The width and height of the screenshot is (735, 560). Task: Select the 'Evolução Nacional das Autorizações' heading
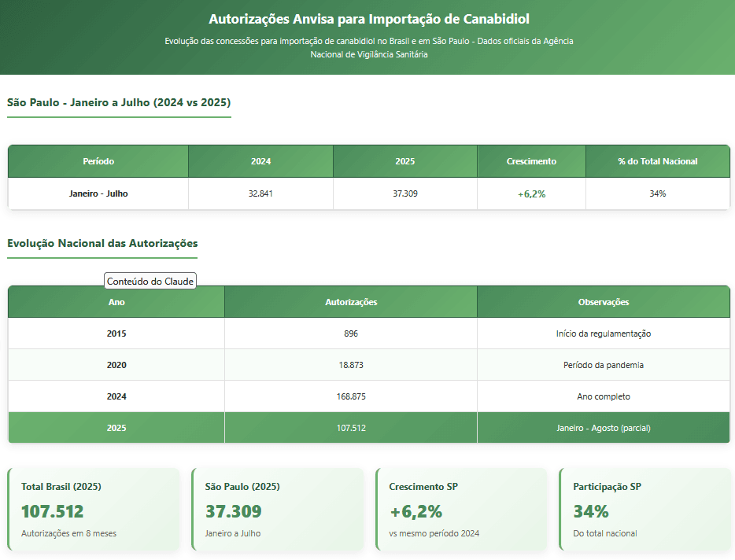tap(102, 244)
